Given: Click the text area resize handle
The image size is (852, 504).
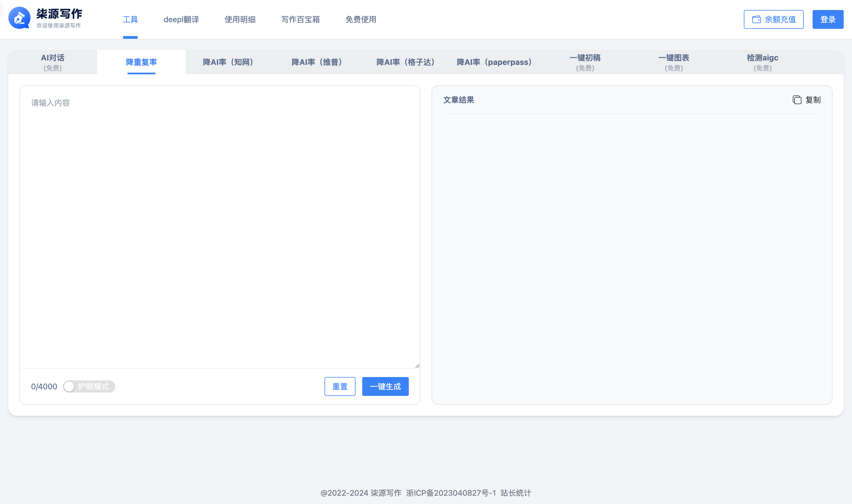Looking at the screenshot, I should (x=417, y=366).
